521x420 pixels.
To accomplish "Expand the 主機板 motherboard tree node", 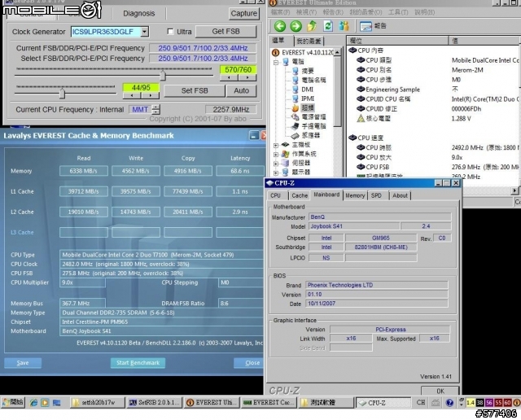I will (x=276, y=145).
